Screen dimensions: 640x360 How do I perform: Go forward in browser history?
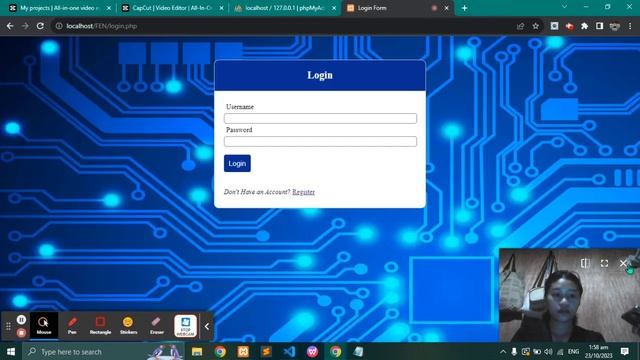click(x=25, y=26)
